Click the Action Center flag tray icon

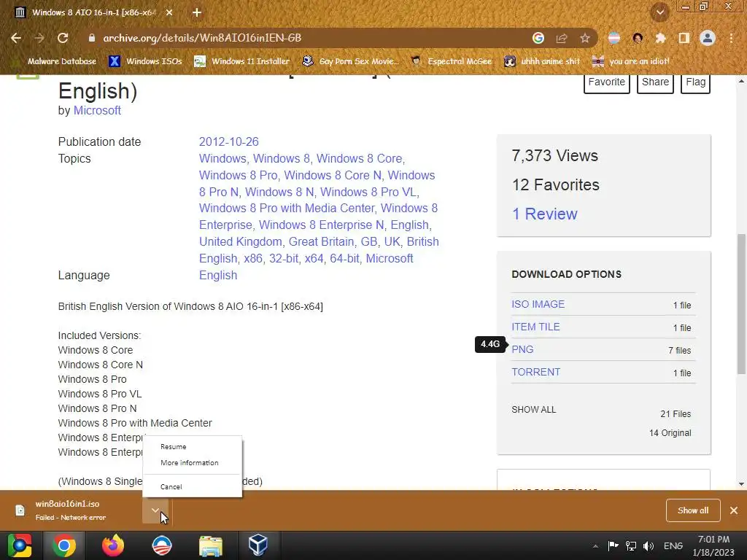(x=613, y=546)
